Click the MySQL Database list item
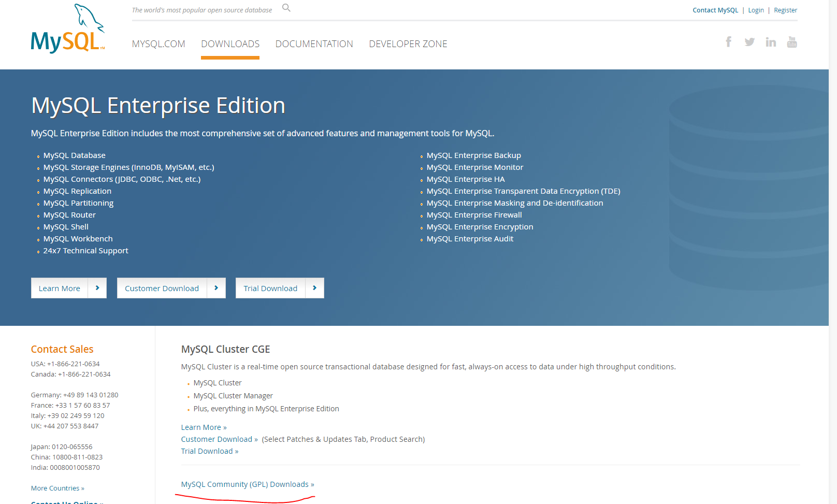Viewport: 837px width, 504px height. point(74,155)
